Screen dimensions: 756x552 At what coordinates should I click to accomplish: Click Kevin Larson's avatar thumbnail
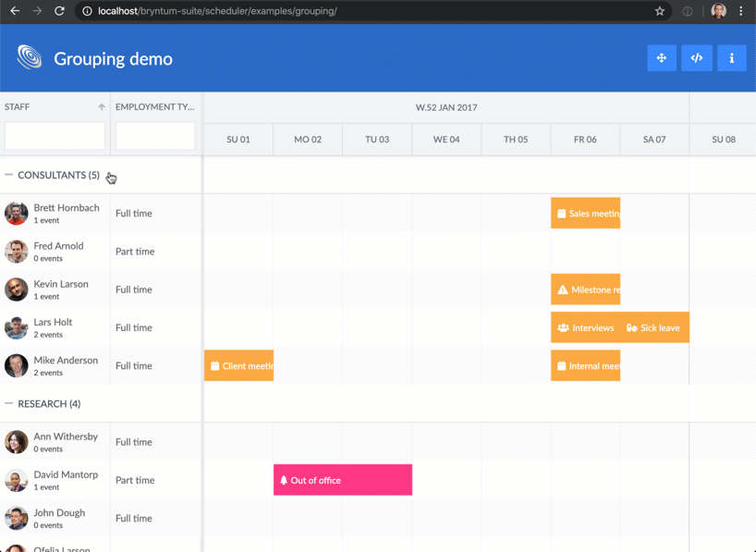click(16, 289)
